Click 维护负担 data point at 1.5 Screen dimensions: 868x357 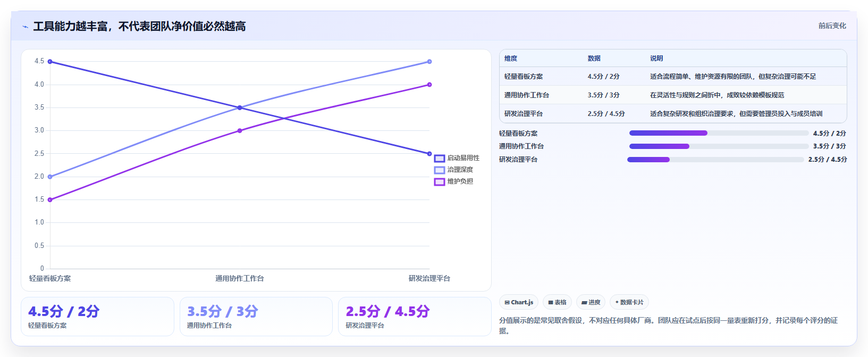tap(50, 200)
